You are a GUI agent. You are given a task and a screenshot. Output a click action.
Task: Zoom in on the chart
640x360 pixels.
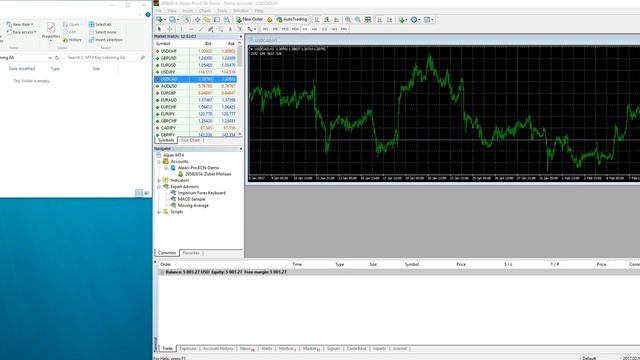pos(348,20)
